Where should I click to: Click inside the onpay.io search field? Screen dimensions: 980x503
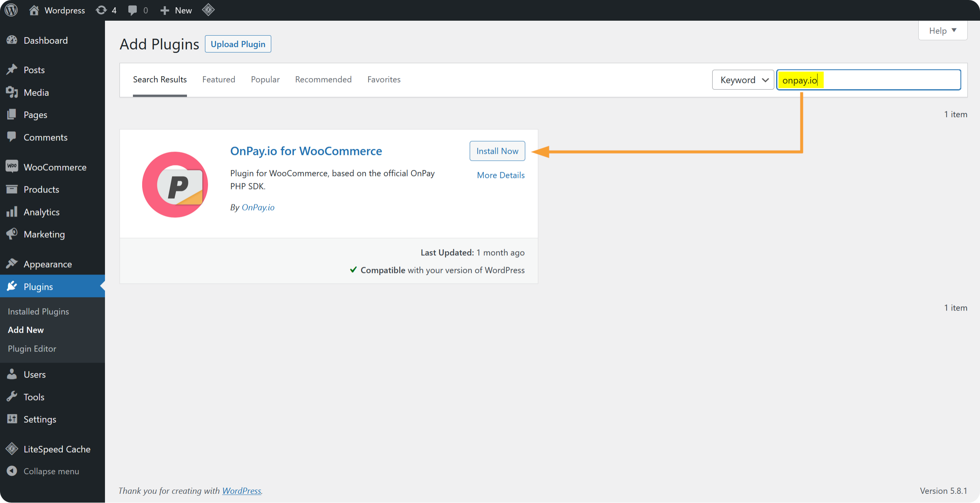click(843, 80)
